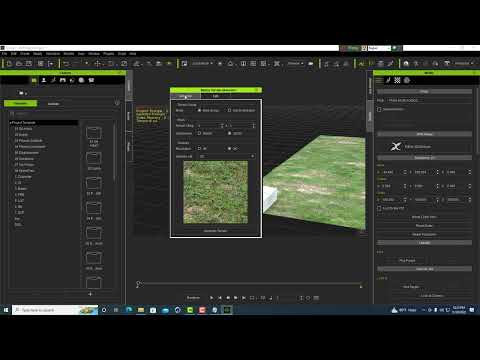
Task: Open the Scene content tab icon
Action: [63, 80]
